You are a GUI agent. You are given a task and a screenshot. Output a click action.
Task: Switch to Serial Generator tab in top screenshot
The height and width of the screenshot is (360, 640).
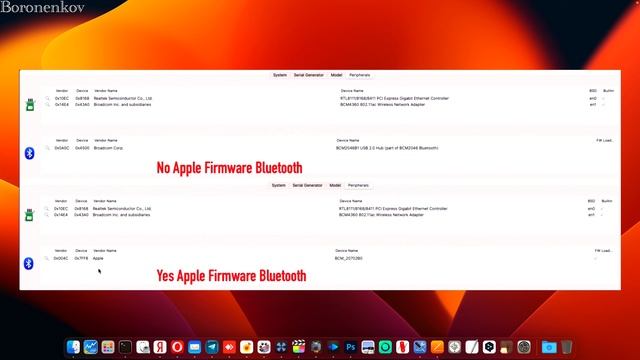click(309, 75)
